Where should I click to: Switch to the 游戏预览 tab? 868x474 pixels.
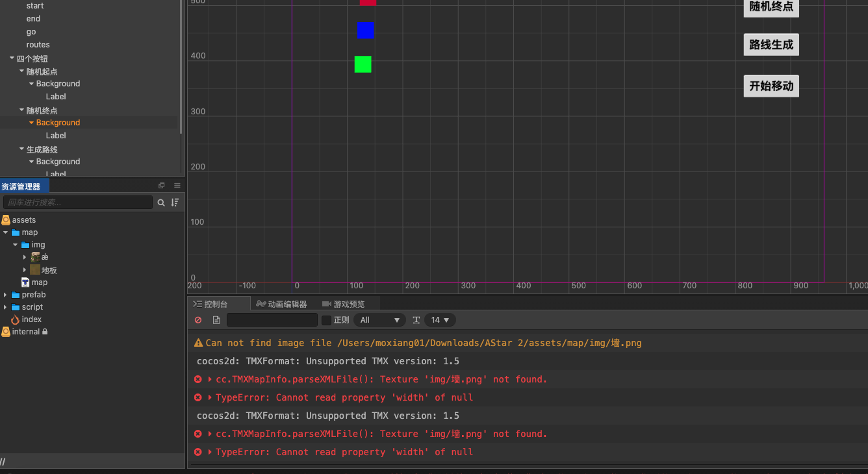(x=344, y=304)
